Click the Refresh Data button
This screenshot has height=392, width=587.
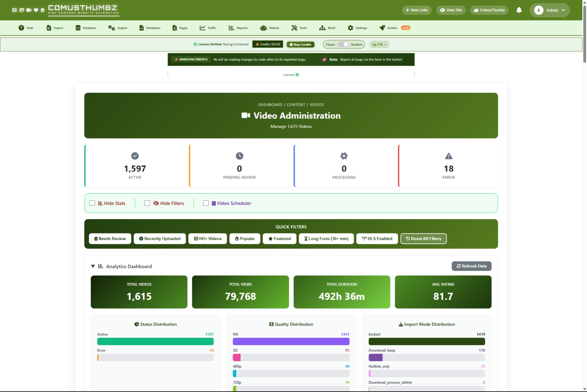point(471,266)
